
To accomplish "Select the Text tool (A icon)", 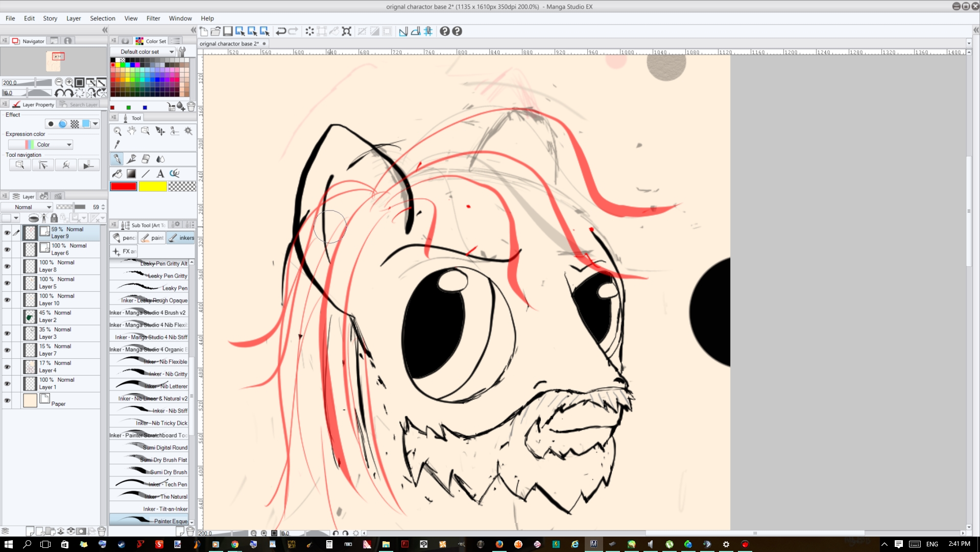I will click(160, 174).
